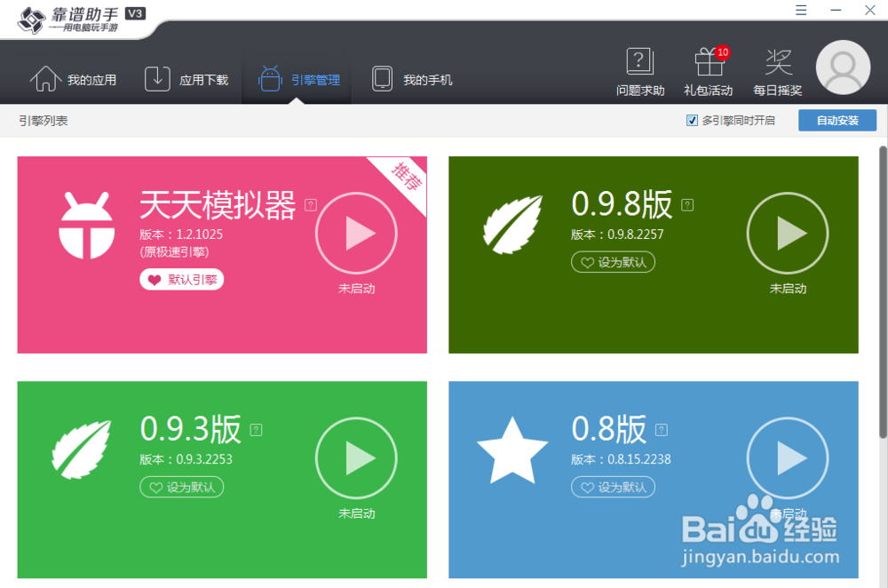Screen dimensions: 888x588
Task: Open the hamburger menu in title bar
Action: [x=801, y=10]
